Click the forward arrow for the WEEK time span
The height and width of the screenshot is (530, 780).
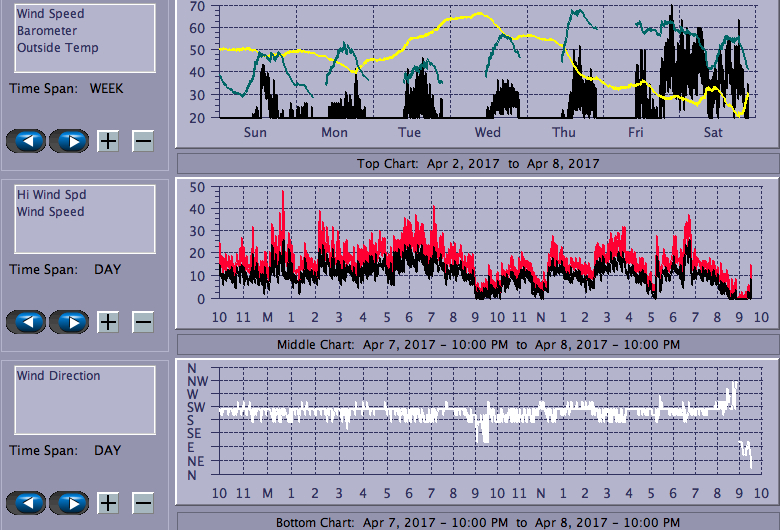pyautogui.click(x=70, y=141)
